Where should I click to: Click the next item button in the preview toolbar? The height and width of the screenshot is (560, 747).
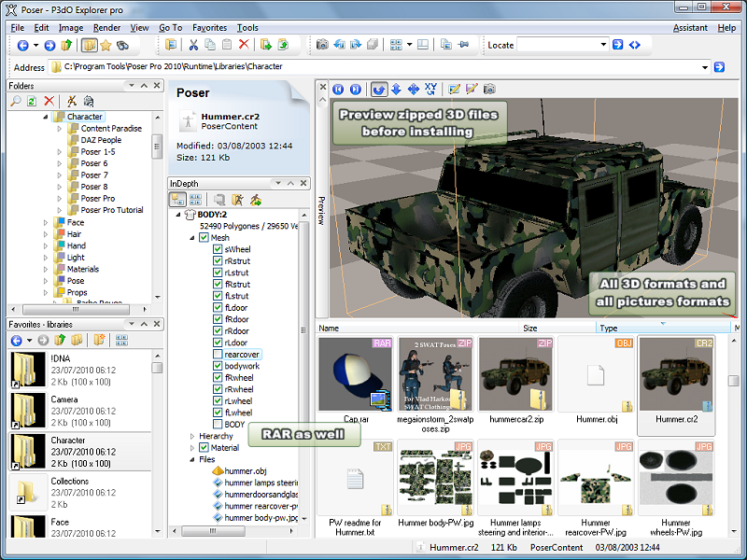point(356,90)
